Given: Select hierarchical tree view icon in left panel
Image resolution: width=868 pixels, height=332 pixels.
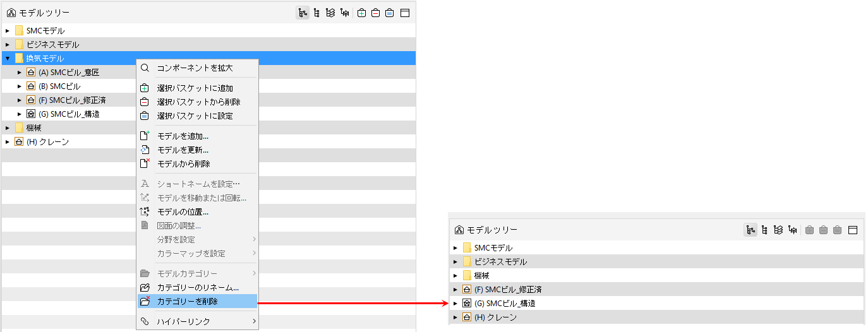Looking at the screenshot, I should 303,13.
